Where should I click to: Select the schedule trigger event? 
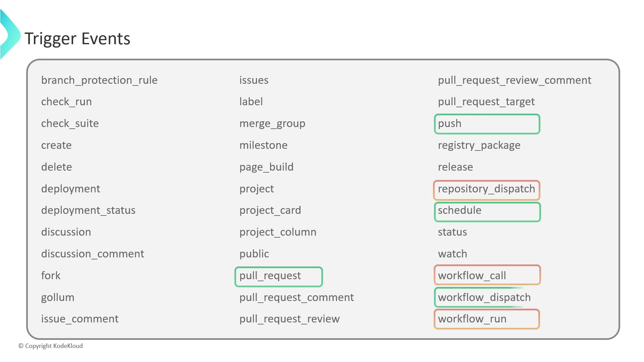coord(487,212)
